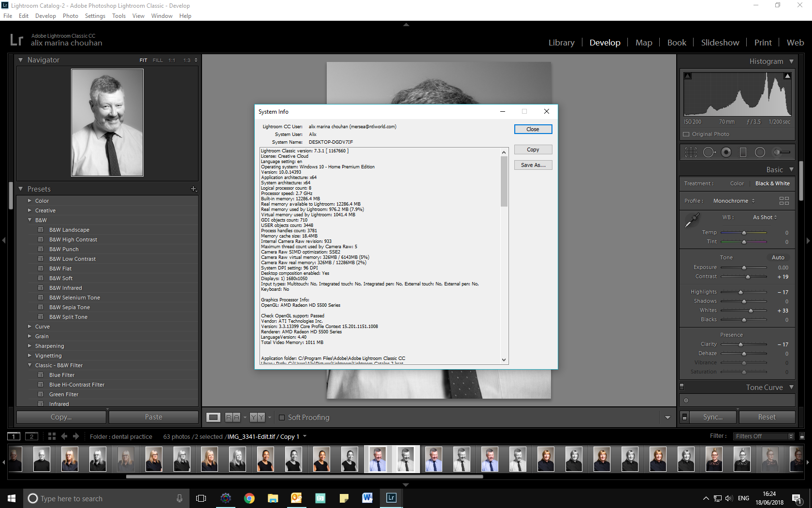Screen dimensions: 812x508
Task: Click Save As in System Info dialog
Action: click(533, 165)
